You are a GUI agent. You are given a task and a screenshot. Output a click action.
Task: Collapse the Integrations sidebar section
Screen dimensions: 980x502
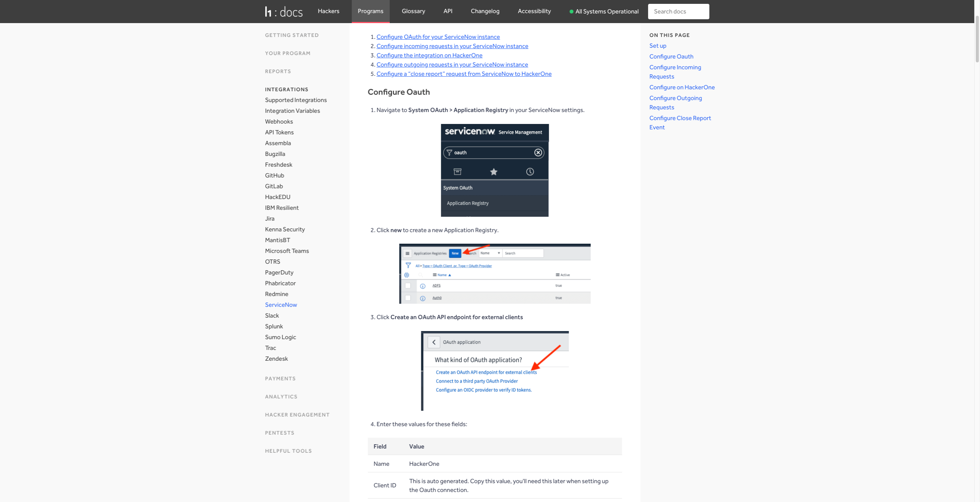(286, 89)
